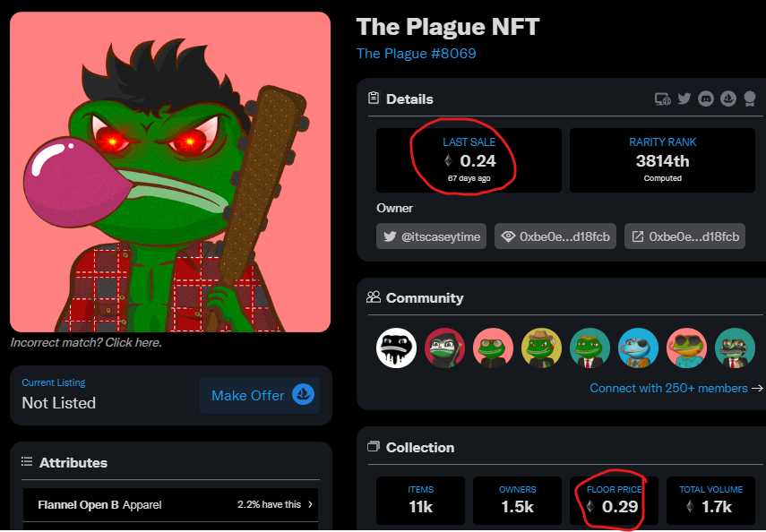Click the 'Computed' rarity label
Screen dimensions: 766x532
662,178
